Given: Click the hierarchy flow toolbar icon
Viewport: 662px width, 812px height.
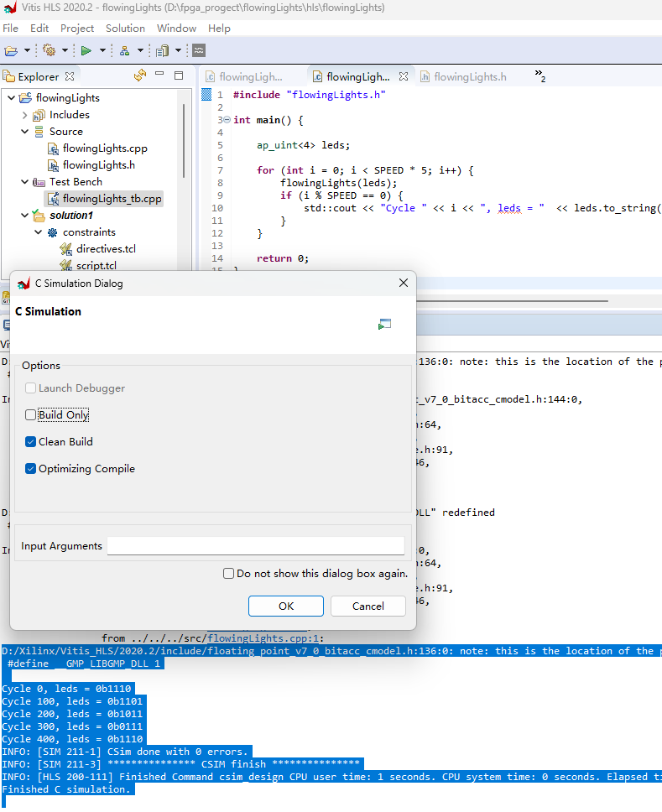Looking at the screenshot, I should 124,50.
